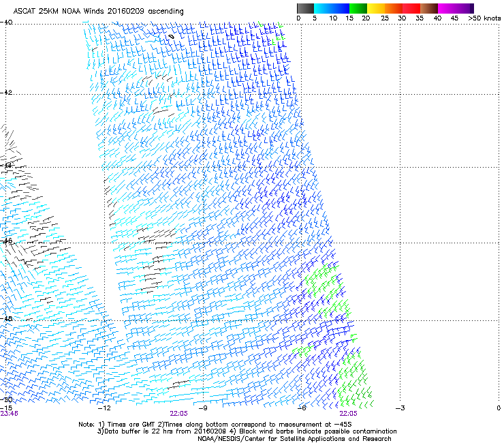Image resolution: width=504 pixels, height=443 pixels.
Task: Click the legend scale value '10'
Action: click(x=333, y=18)
